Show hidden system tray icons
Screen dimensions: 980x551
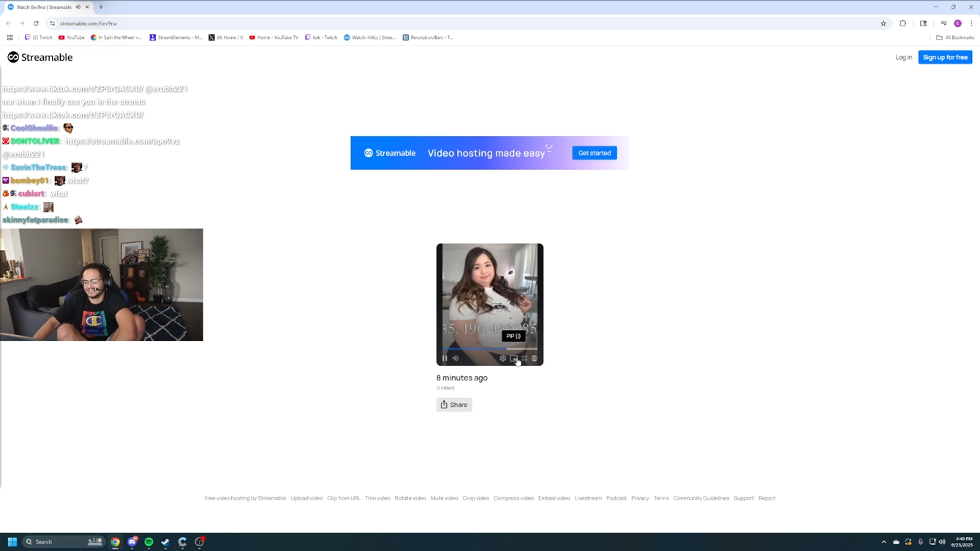(883, 542)
